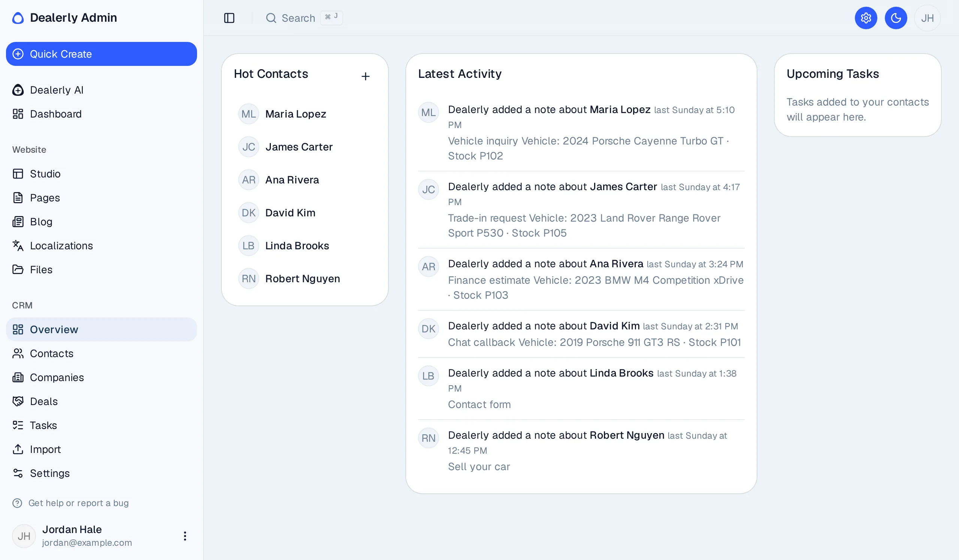The image size is (959, 560).
Task: Click the Companies building icon
Action: (x=18, y=378)
